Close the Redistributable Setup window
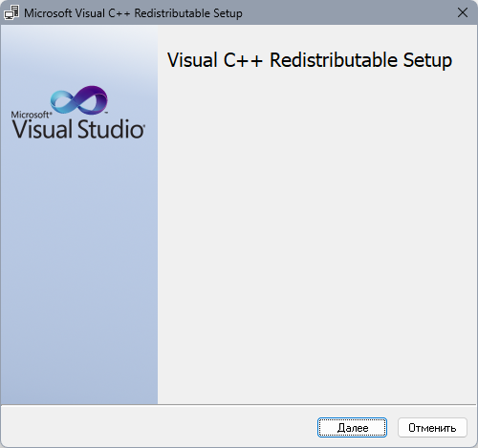This screenshot has height=448, width=478. (463, 12)
